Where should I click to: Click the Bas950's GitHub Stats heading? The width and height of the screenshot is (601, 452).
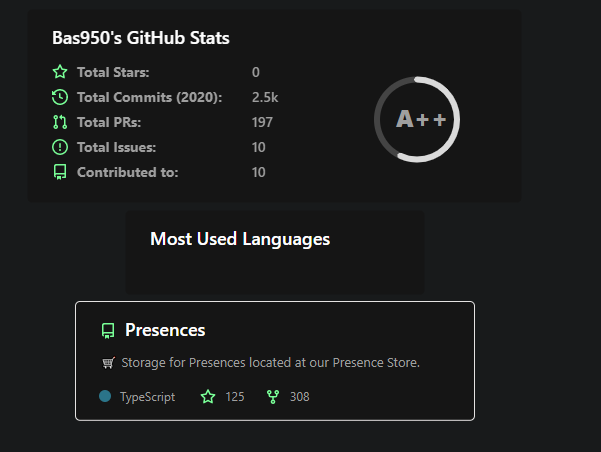coord(141,38)
